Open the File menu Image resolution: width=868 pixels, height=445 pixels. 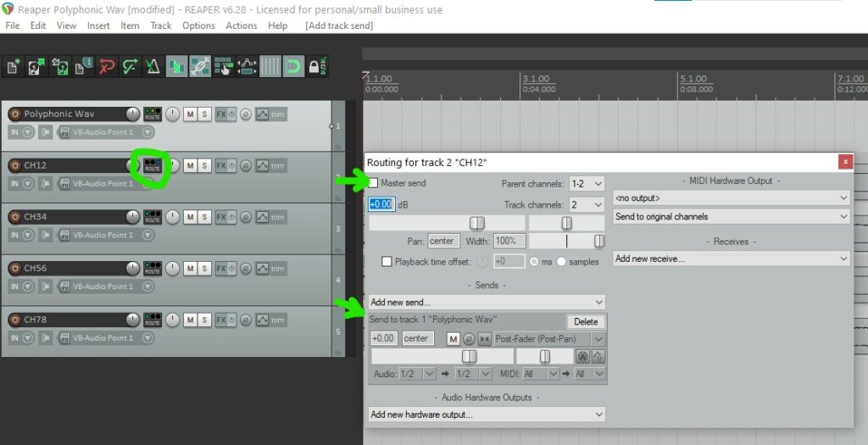click(x=12, y=25)
